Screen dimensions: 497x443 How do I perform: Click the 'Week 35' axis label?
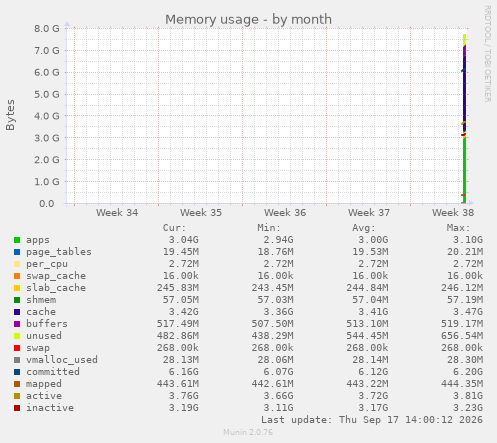pyautogui.click(x=201, y=213)
